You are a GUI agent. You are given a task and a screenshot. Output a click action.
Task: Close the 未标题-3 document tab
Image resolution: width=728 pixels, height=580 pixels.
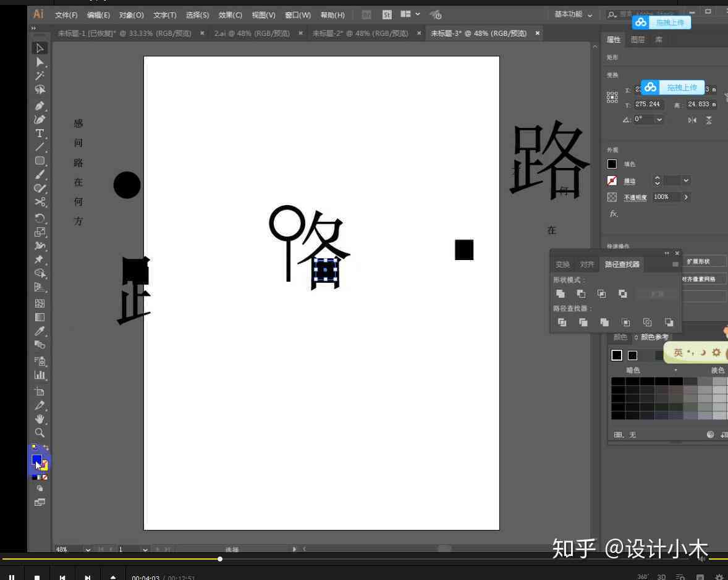pos(537,33)
